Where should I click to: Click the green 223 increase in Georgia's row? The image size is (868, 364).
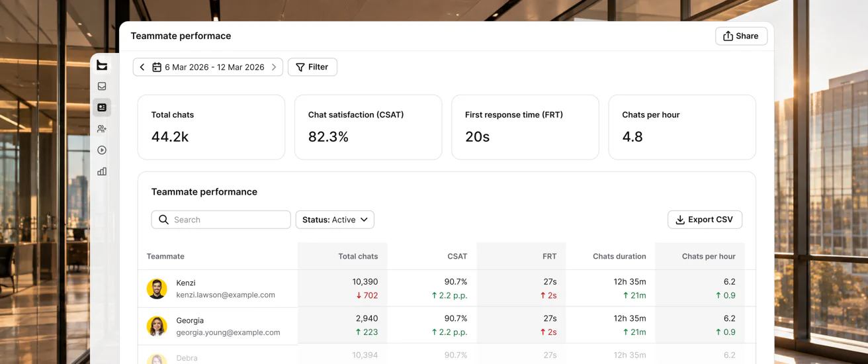(367, 332)
